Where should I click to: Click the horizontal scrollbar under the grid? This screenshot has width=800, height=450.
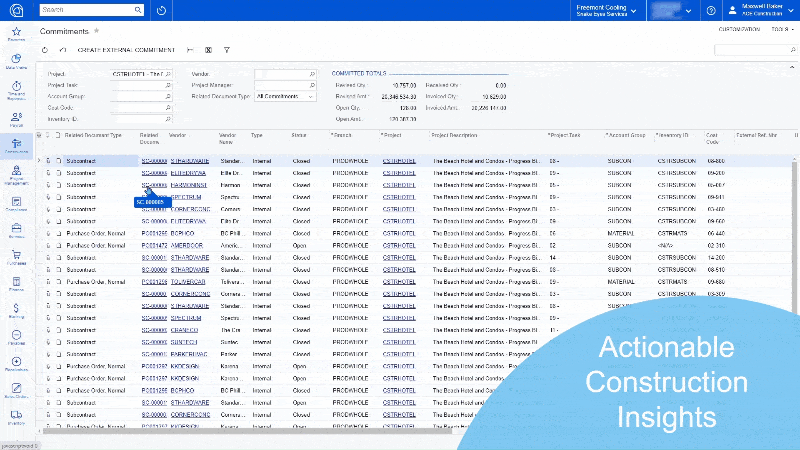click(x=247, y=431)
